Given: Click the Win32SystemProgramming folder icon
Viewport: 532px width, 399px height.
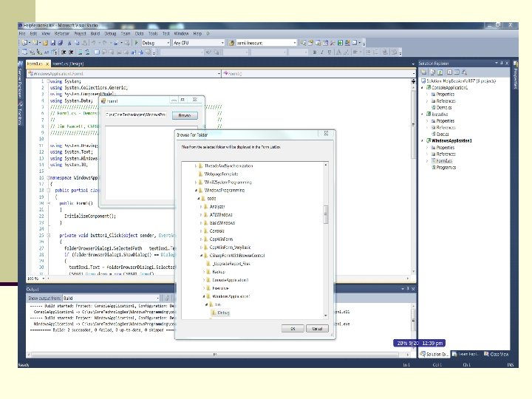Looking at the screenshot, I should click(x=199, y=181).
